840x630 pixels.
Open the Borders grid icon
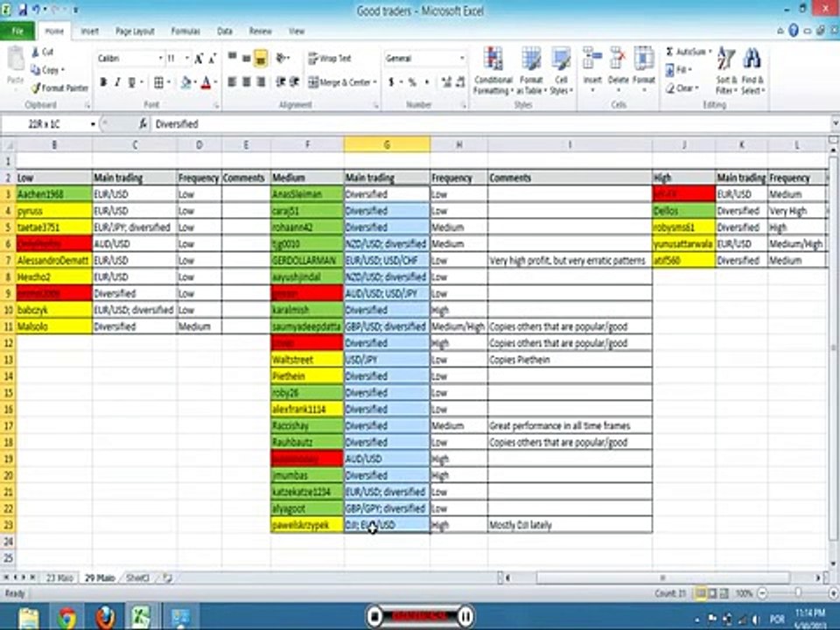[158, 82]
